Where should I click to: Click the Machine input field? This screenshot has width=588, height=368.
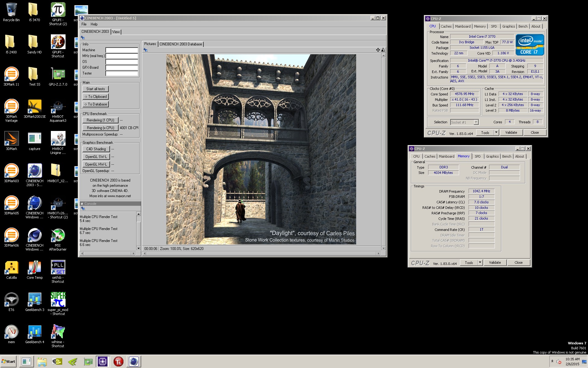(x=122, y=50)
